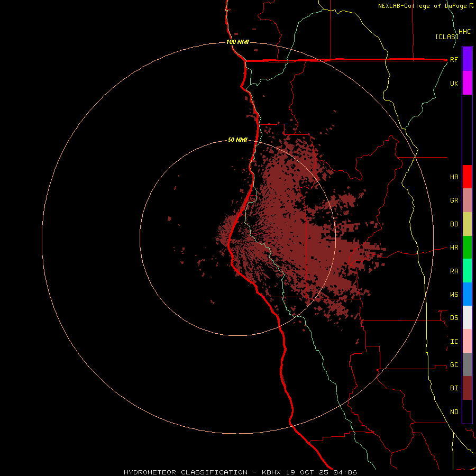Click the IC light pink legend swatch

[467, 341]
